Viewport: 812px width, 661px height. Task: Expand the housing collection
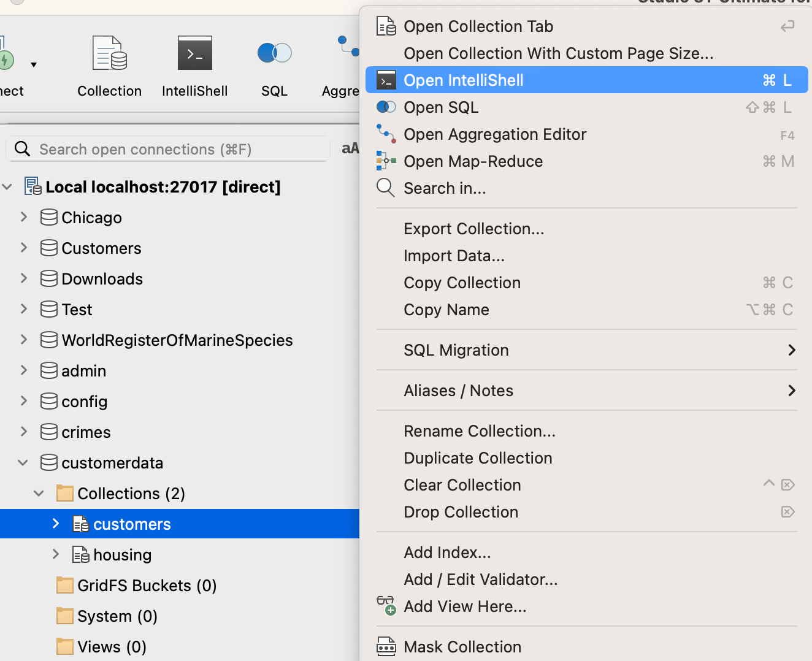pyautogui.click(x=56, y=554)
